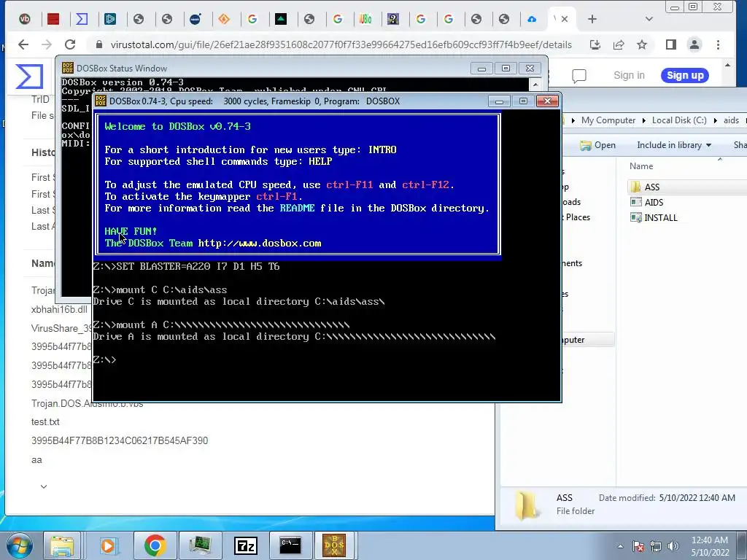Open the Chrome profile avatar
The image size is (747, 560).
(x=694, y=44)
